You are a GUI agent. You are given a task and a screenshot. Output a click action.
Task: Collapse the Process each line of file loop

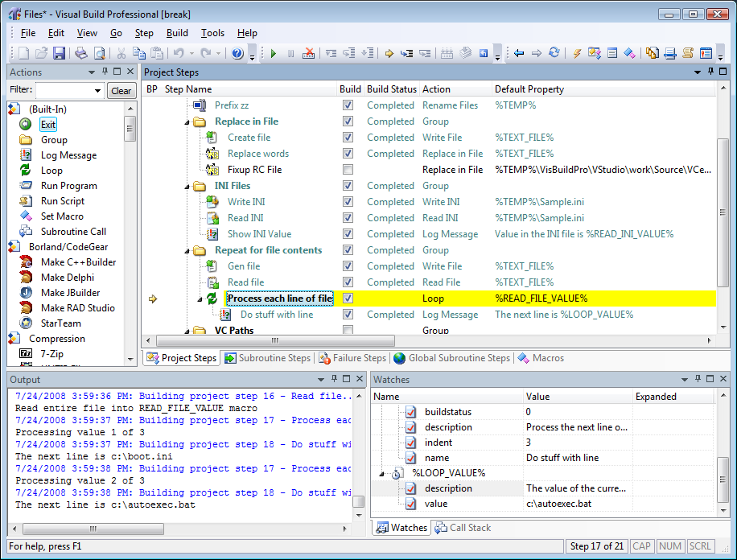200,299
